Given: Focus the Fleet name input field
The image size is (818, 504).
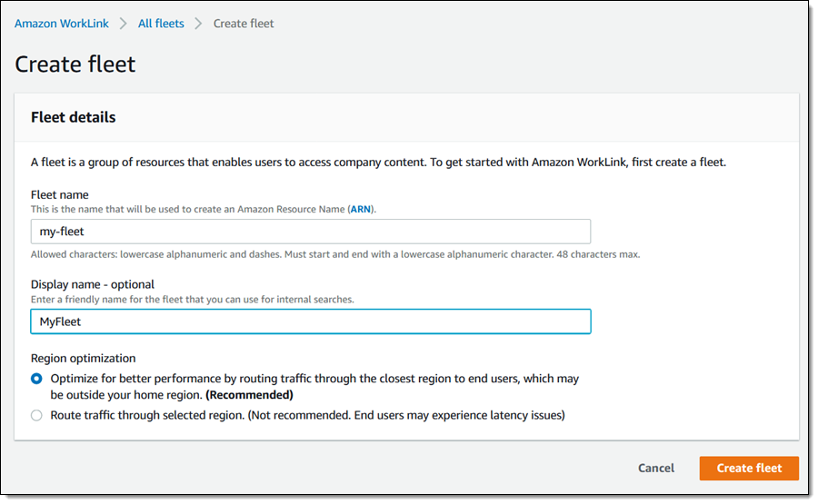Looking at the screenshot, I should click(311, 232).
